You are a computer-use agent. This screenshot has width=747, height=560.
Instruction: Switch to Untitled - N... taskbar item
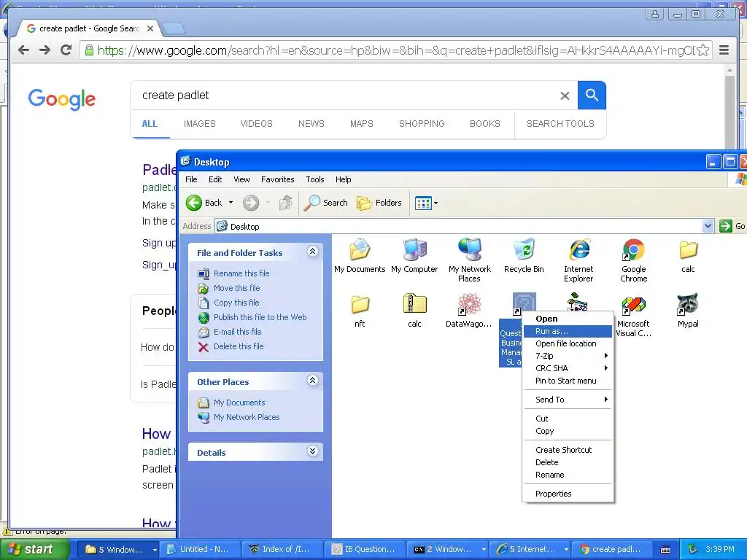(x=200, y=550)
